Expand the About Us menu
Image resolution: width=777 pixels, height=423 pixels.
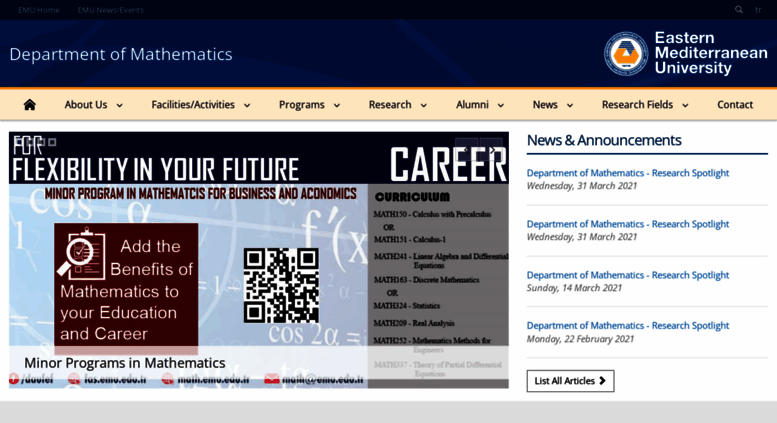(x=93, y=105)
